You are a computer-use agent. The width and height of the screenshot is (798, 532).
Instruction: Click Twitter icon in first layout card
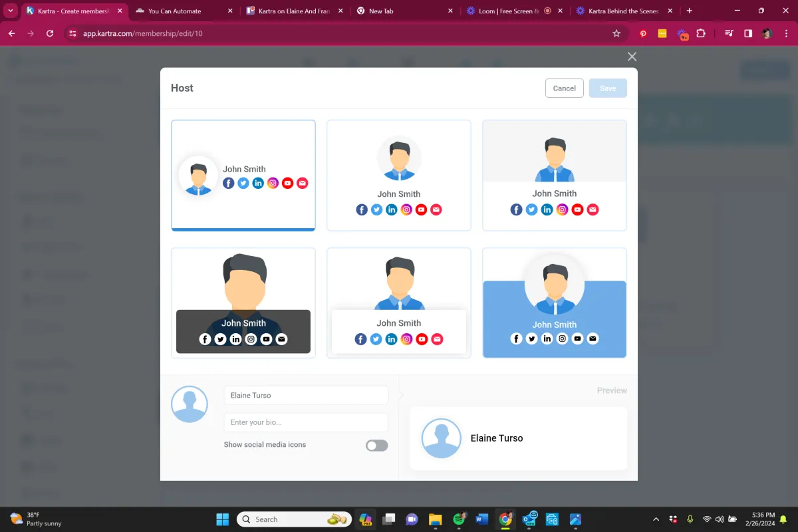[243, 183]
